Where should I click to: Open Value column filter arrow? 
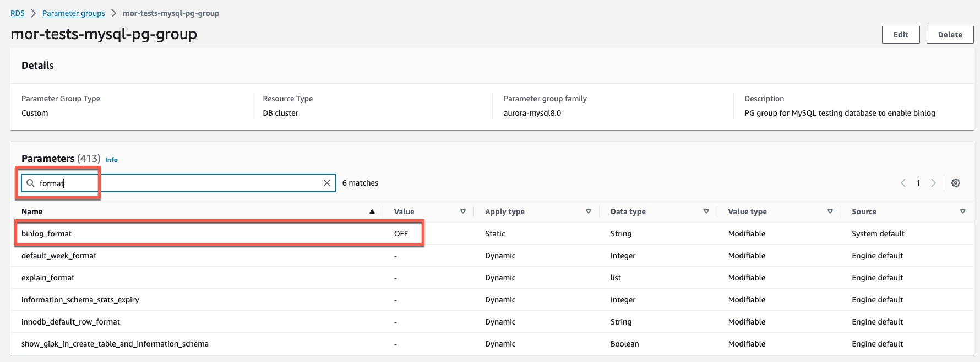coord(463,212)
